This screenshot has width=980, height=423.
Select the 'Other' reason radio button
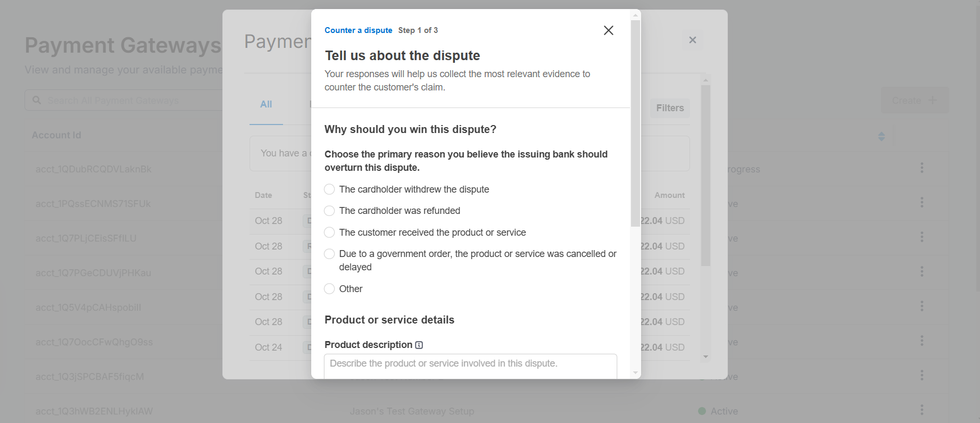point(329,289)
